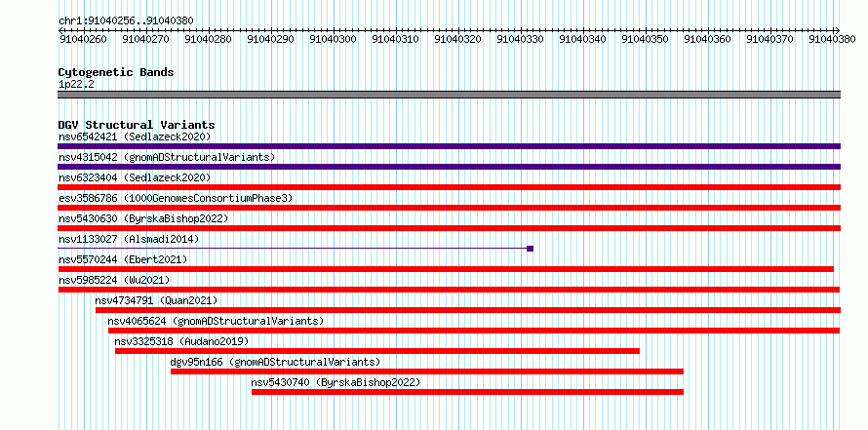Select the nsv5985224 (Wu2021) label

click(x=114, y=280)
